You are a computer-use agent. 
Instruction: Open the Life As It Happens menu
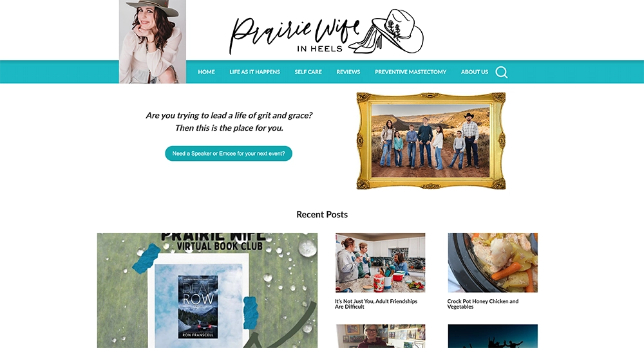pyautogui.click(x=254, y=72)
